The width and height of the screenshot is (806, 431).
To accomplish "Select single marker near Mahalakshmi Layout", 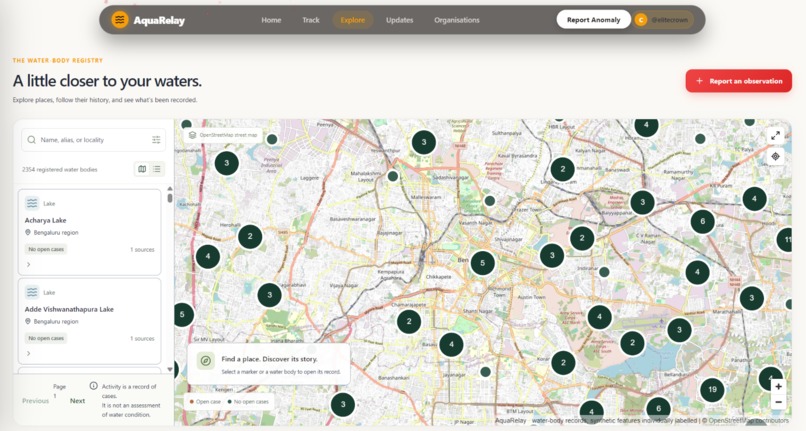I will pos(393,176).
